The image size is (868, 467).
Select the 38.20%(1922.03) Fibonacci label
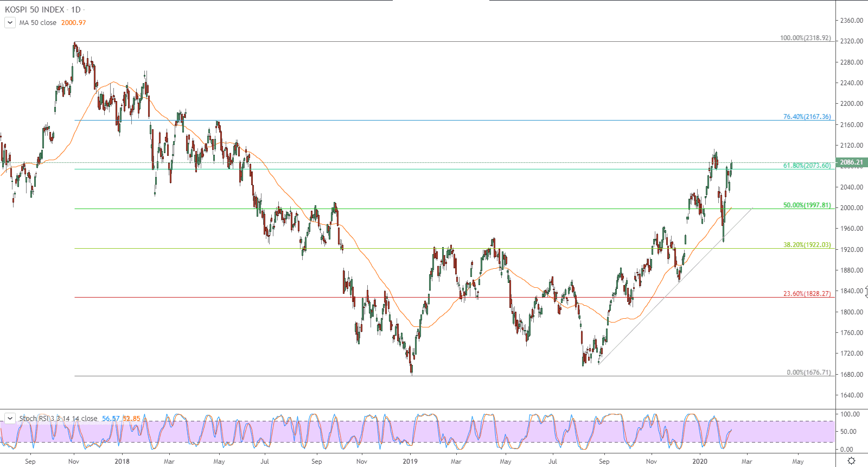click(807, 245)
